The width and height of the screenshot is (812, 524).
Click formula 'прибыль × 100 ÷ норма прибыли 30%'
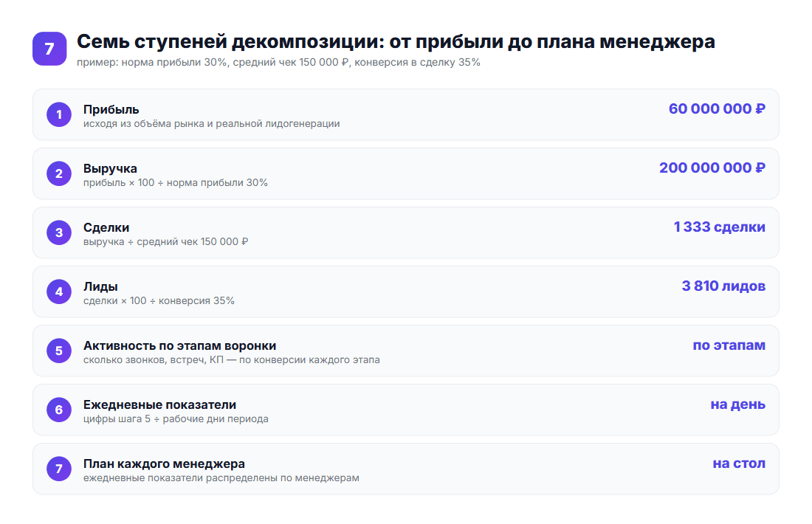coord(176,183)
